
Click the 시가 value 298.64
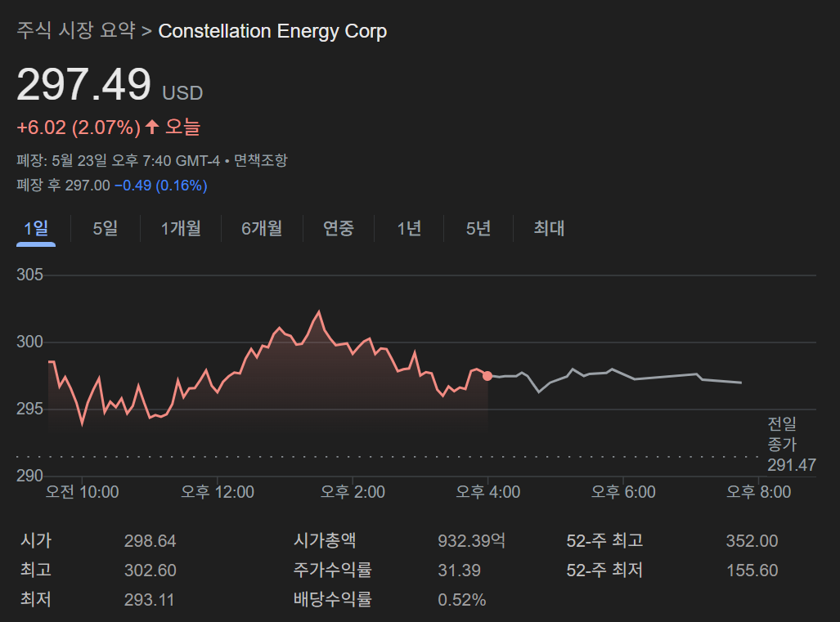pos(150,541)
